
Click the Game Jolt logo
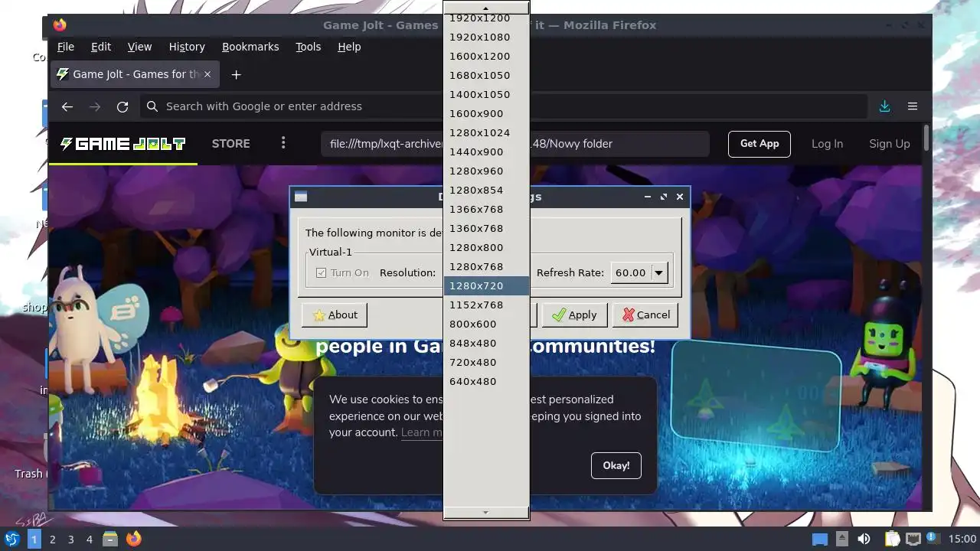tap(122, 143)
